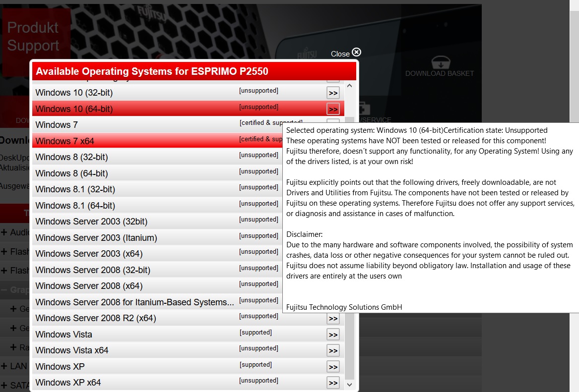Click the up arrow of the OS list scrollbar
The width and height of the screenshot is (579, 392).
point(349,86)
